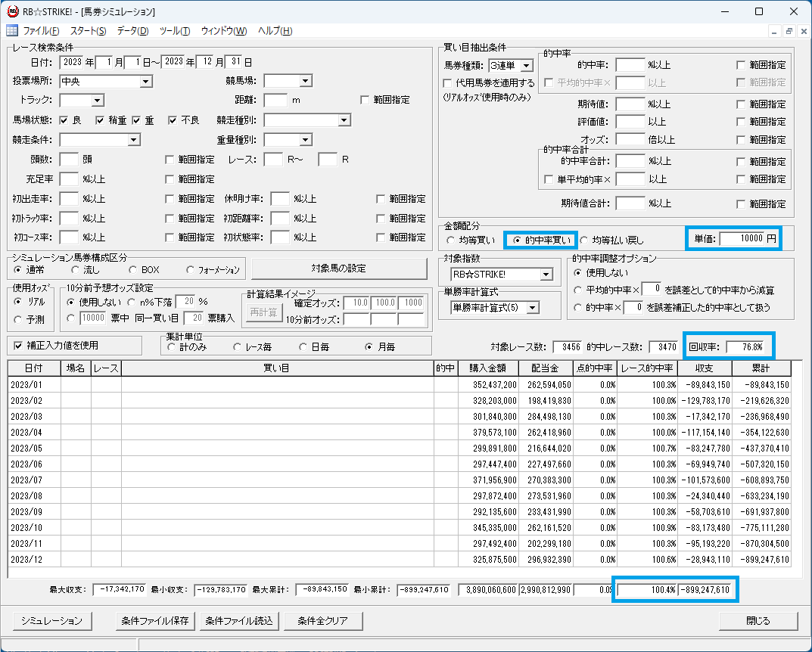Toggle the 不良 track condition checkbox

173,120
